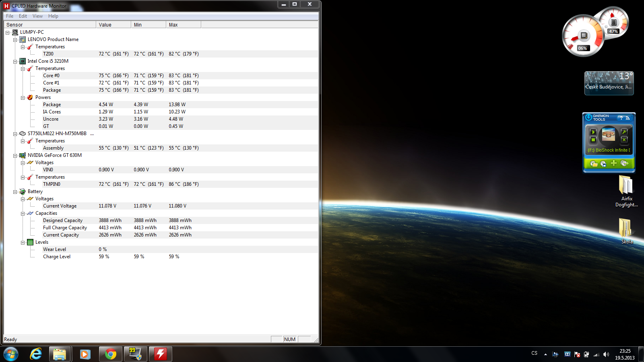Screen dimensions: 644x362
Task: Select the Wear Level row label
Action: tap(54, 249)
